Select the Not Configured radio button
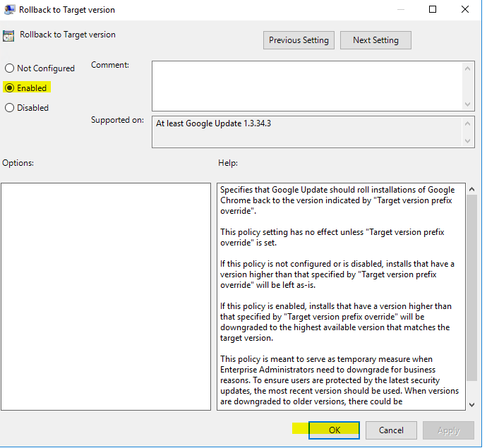Viewport: 487px width, 448px height. (10, 68)
